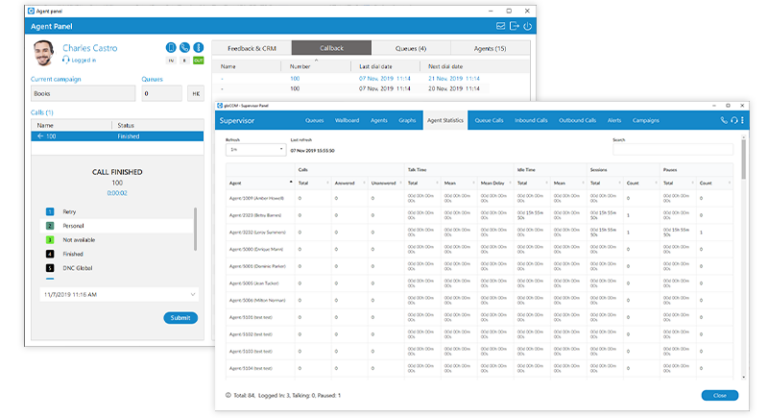The image size is (768, 418).
Task: Switch to the Wallboard tab
Action: [347, 120]
